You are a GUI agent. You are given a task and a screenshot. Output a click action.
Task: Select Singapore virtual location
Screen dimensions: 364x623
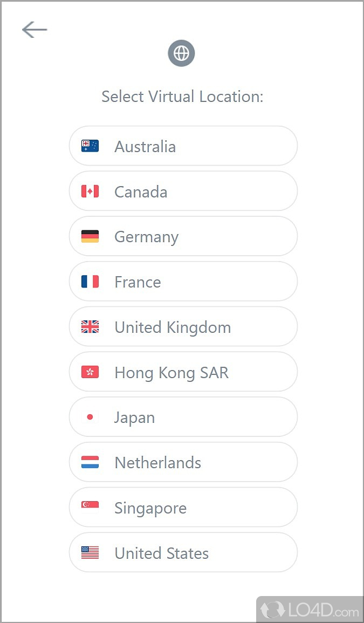click(x=183, y=508)
